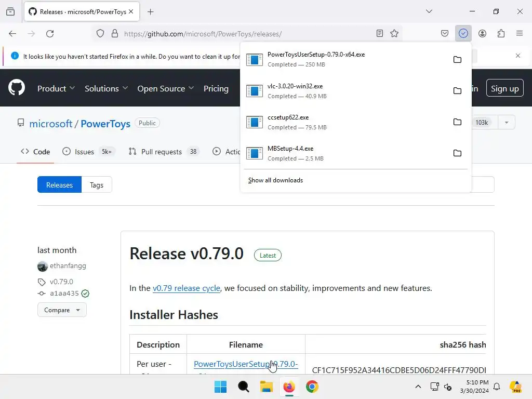Viewport: 532px width, 399px height.
Task: Expand the Product navigation dropdown
Action: tap(56, 88)
